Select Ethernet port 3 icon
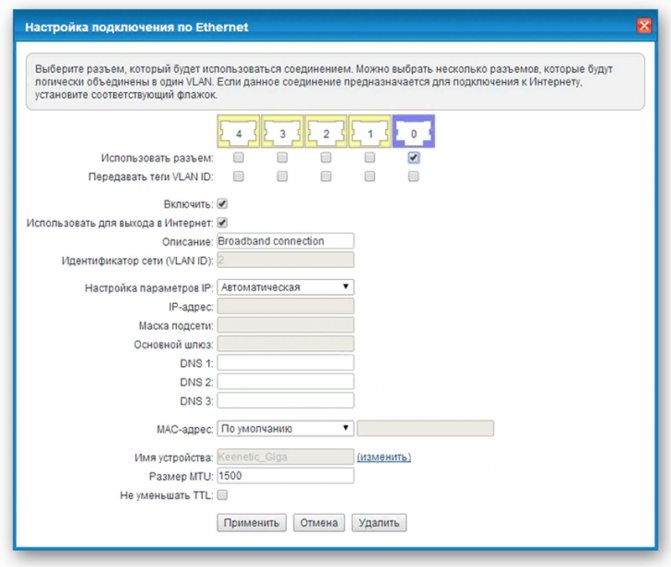 pyautogui.click(x=282, y=131)
